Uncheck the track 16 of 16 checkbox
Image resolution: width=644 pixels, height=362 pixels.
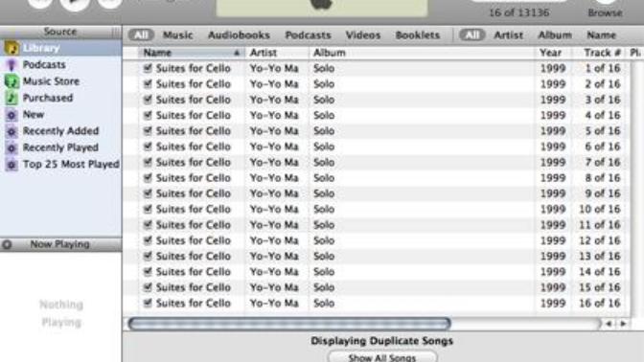[148, 303]
